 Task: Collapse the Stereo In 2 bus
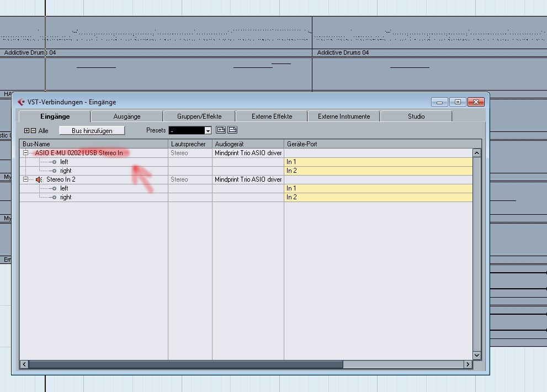pyautogui.click(x=25, y=179)
